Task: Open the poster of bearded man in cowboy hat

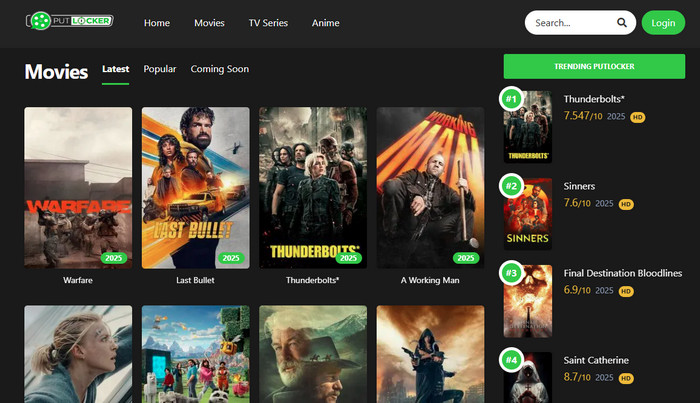Action: click(313, 354)
